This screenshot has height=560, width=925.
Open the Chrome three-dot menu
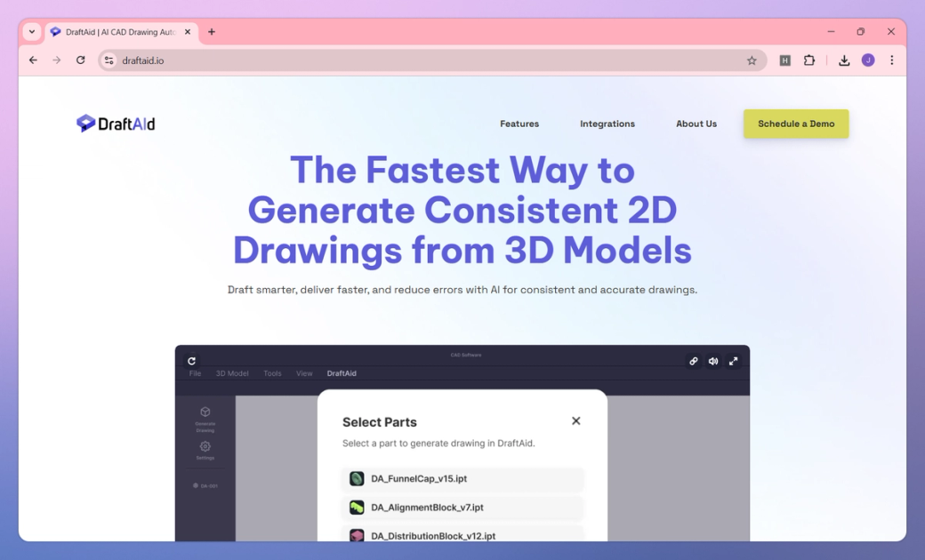point(892,60)
